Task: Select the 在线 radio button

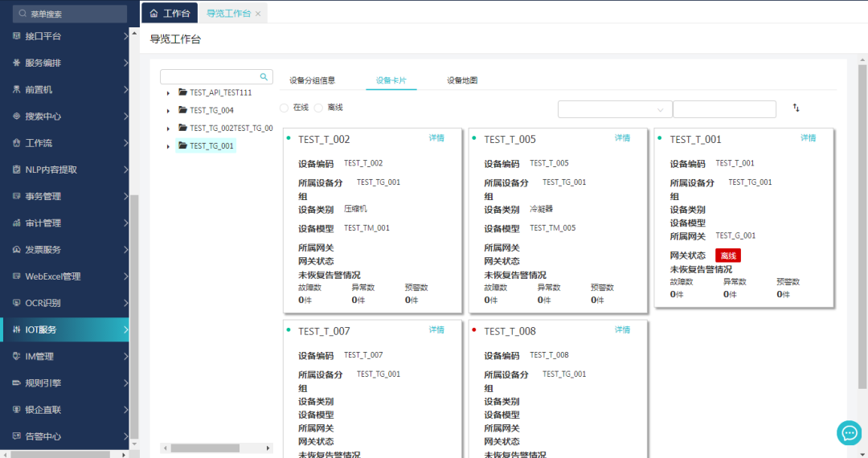Action: 285,108
